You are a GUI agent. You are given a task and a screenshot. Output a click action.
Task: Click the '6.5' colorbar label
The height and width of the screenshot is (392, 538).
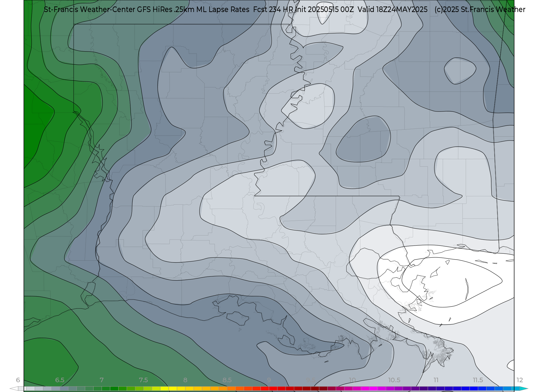pyautogui.click(x=60, y=380)
